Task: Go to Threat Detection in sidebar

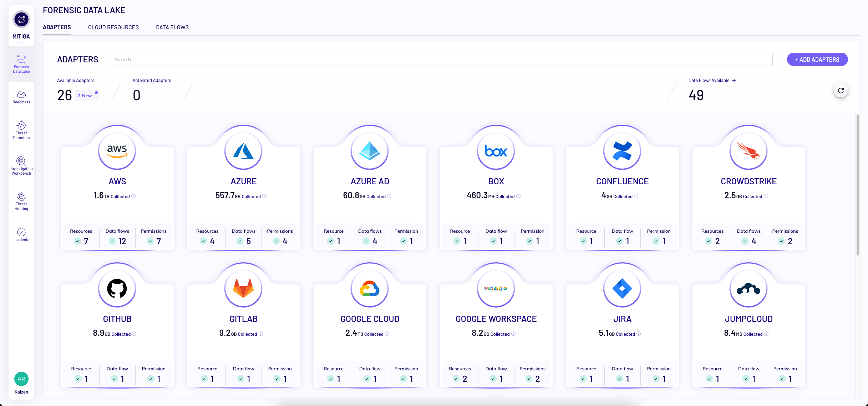Action: pyautogui.click(x=21, y=130)
